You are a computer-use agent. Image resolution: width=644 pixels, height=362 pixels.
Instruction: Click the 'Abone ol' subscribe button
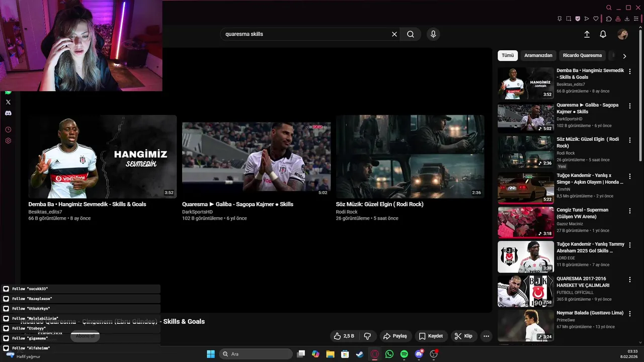(x=85, y=336)
